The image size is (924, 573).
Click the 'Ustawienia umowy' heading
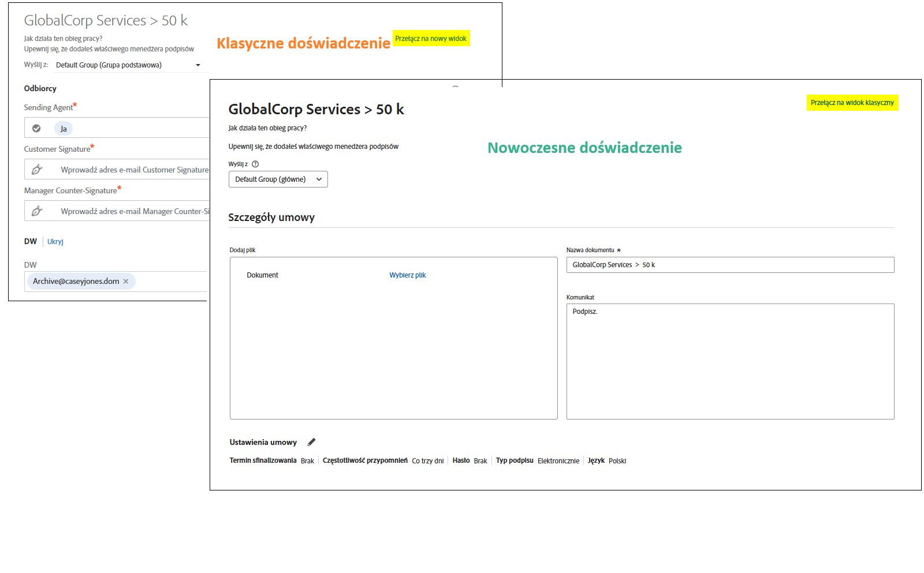(x=263, y=443)
